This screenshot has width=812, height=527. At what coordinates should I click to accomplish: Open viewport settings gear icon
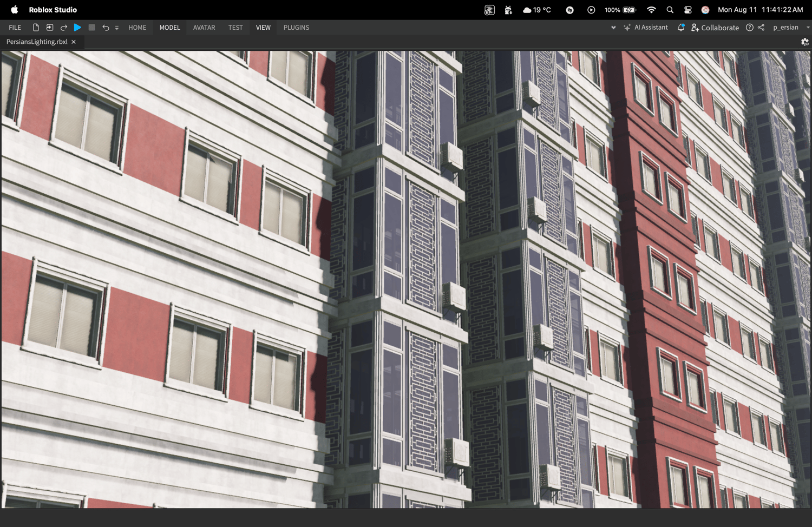point(805,42)
